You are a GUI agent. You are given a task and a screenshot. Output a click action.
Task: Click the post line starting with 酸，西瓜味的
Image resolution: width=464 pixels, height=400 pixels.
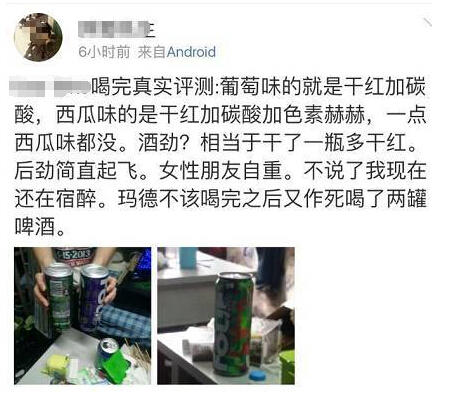(220, 115)
